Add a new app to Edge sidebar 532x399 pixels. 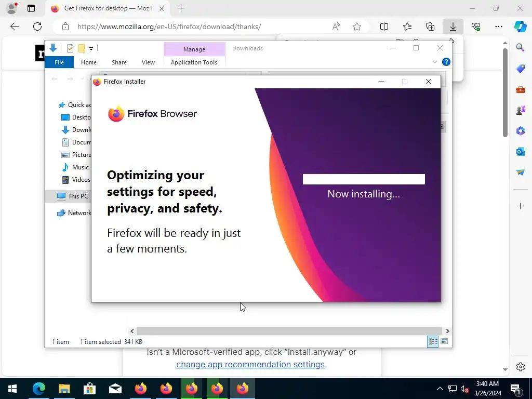tap(520, 206)
